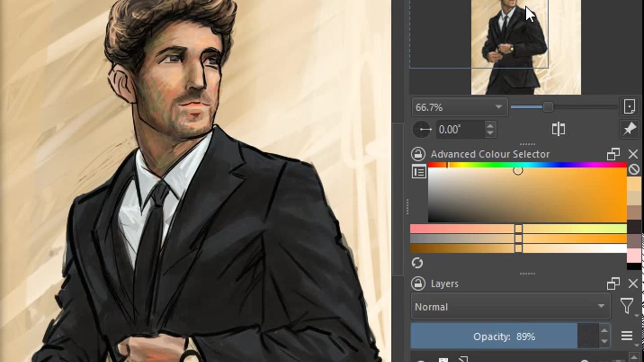The image size is (644, 362).
Task: Float the Layers docker
Action: [613, 284]
